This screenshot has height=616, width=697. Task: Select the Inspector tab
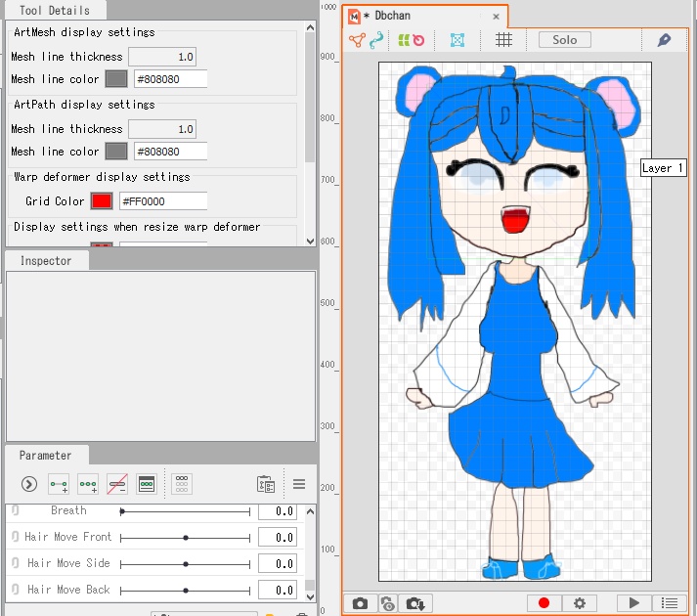tap(46, 261)
